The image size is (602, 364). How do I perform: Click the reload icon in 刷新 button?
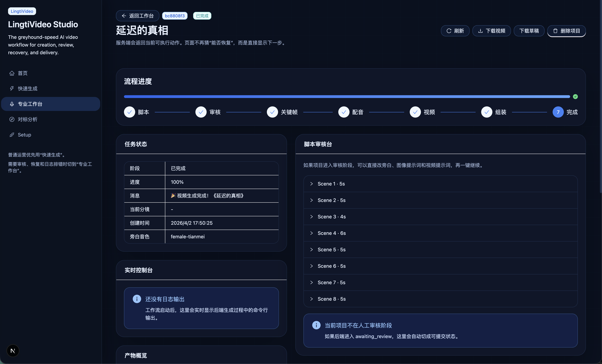(449, 31)
